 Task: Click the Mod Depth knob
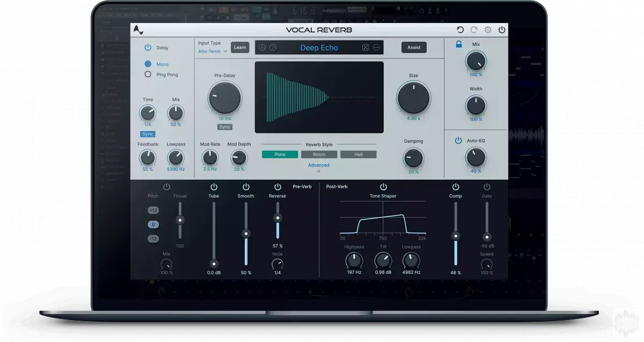(239, 157)
